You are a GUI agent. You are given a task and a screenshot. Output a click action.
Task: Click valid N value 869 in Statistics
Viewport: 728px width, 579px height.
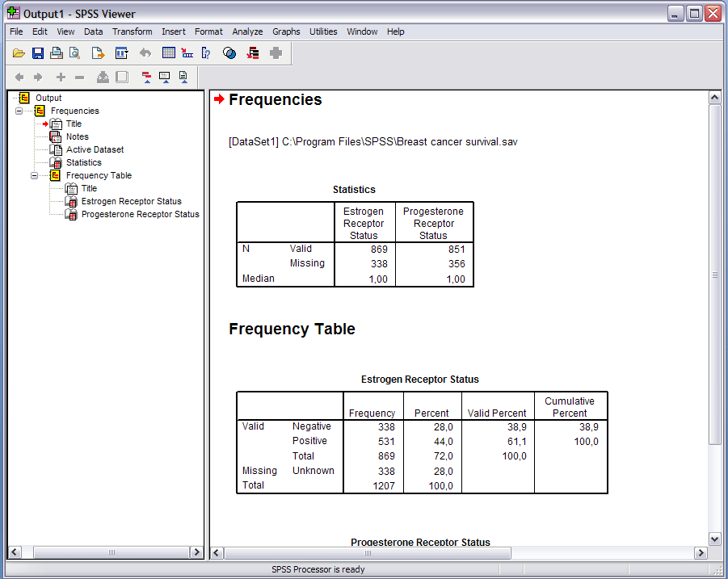(x=379, y=250)
